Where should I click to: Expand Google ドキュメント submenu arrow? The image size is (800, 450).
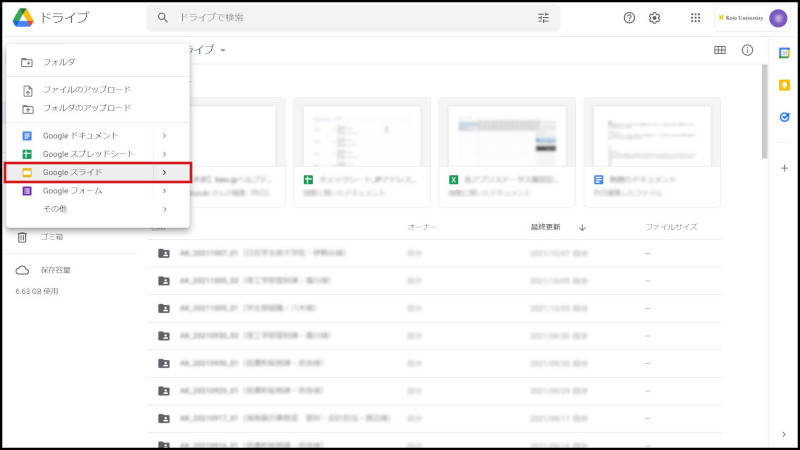click(164, 136)
